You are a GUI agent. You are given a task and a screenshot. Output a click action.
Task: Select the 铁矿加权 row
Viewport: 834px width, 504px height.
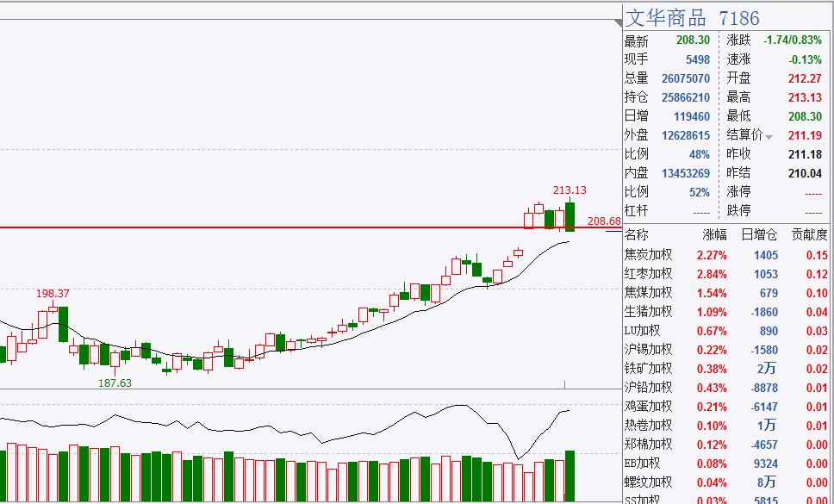(x=726, y=369)
